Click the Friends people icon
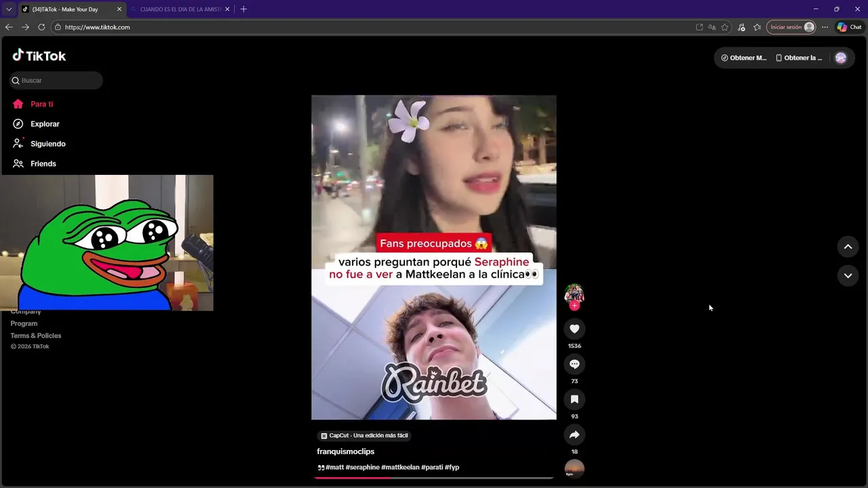Image resolution: width=868 pixels, height=488 pixels. [18, 163]
